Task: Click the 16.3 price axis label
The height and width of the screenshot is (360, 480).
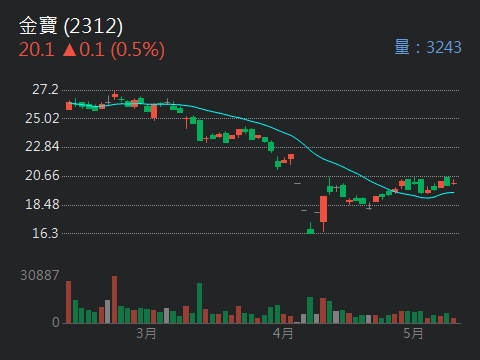Action: coord(45,233)
